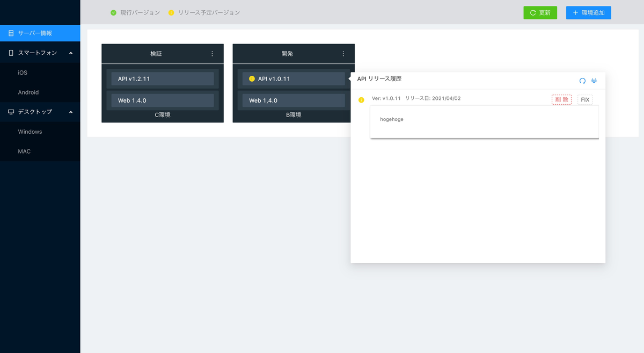Viewport: 644px width, 353px height.
Task: Click the hogehoge release note card
Action: (x=484, y=121)
